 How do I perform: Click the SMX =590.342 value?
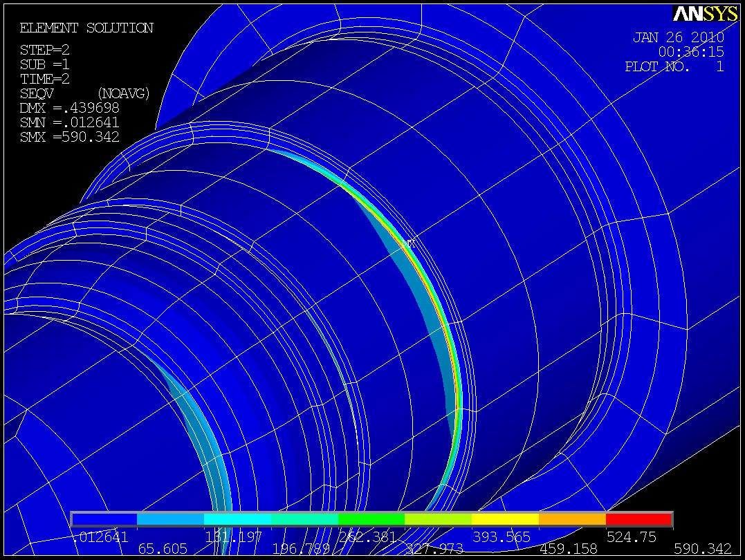tap(69, 138)
